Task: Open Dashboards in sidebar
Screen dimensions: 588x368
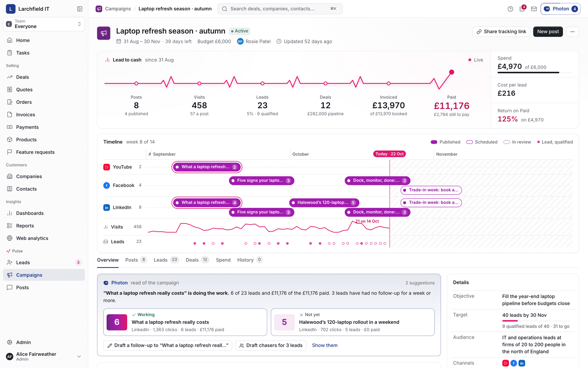Action: 44,213
